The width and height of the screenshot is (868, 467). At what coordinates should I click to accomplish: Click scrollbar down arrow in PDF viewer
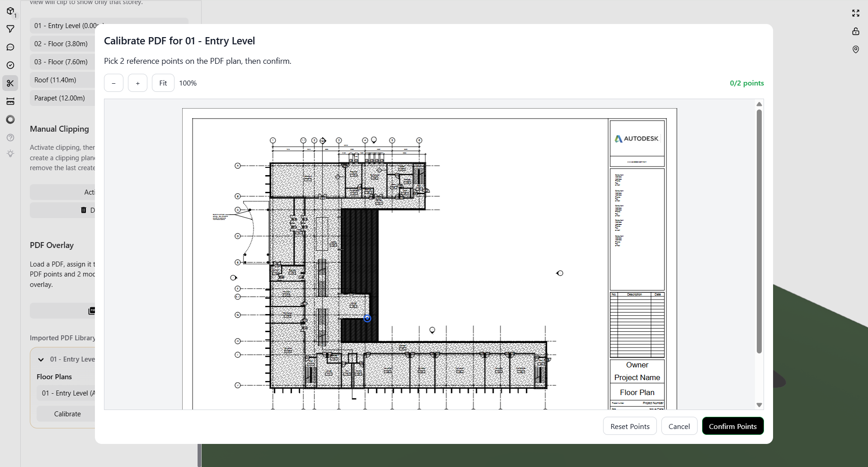pos(759,405)
